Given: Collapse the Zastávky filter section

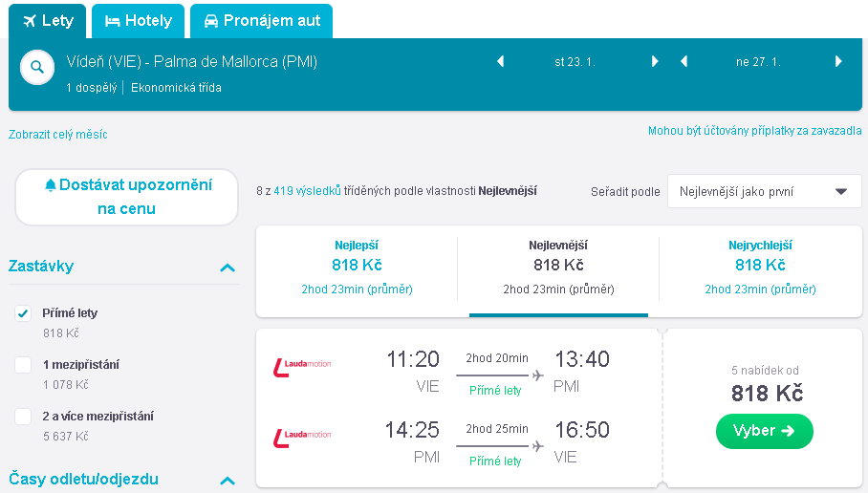Looking at the screenshot, I should (x=228, y=268).
